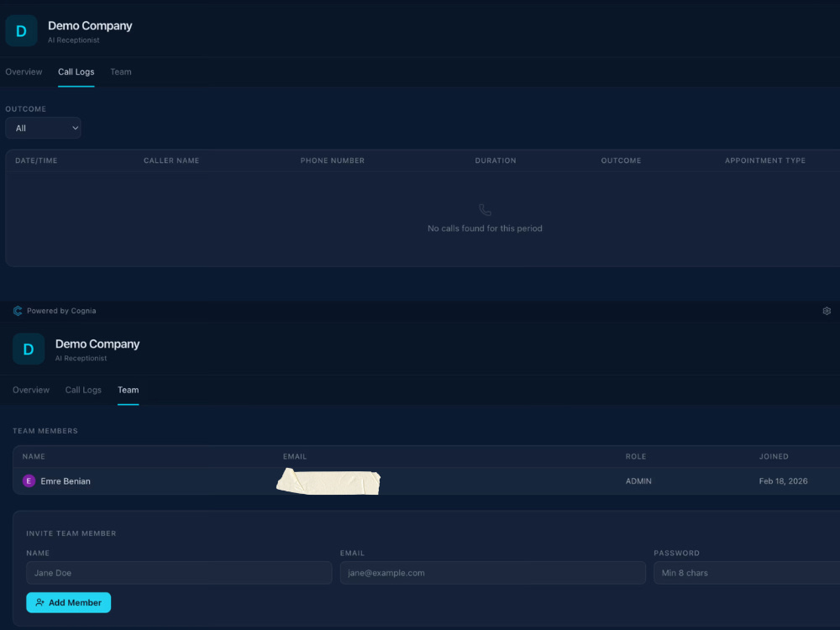Screen dimensions: 840x630
Task: Click the ADMIN role value
Action: coord(638,481)
